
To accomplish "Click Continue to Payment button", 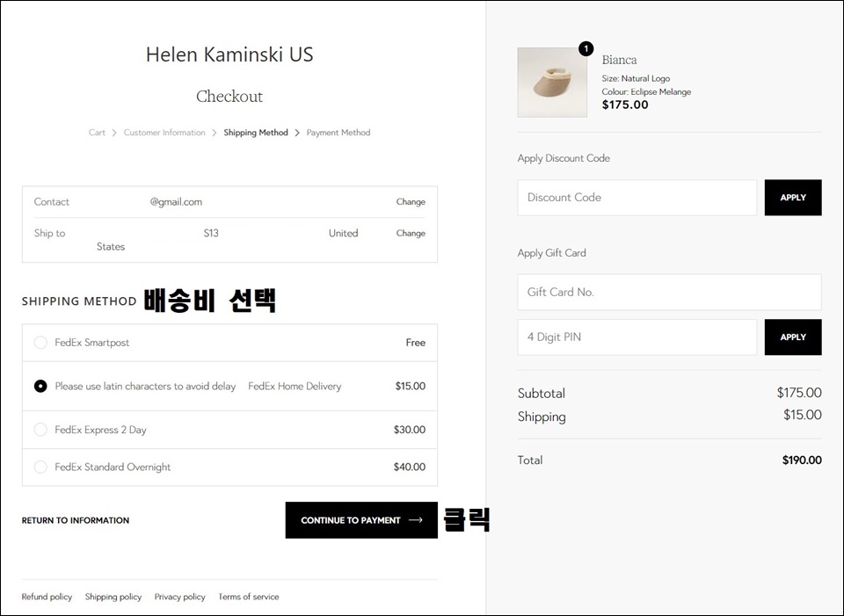I will point(361,520).
